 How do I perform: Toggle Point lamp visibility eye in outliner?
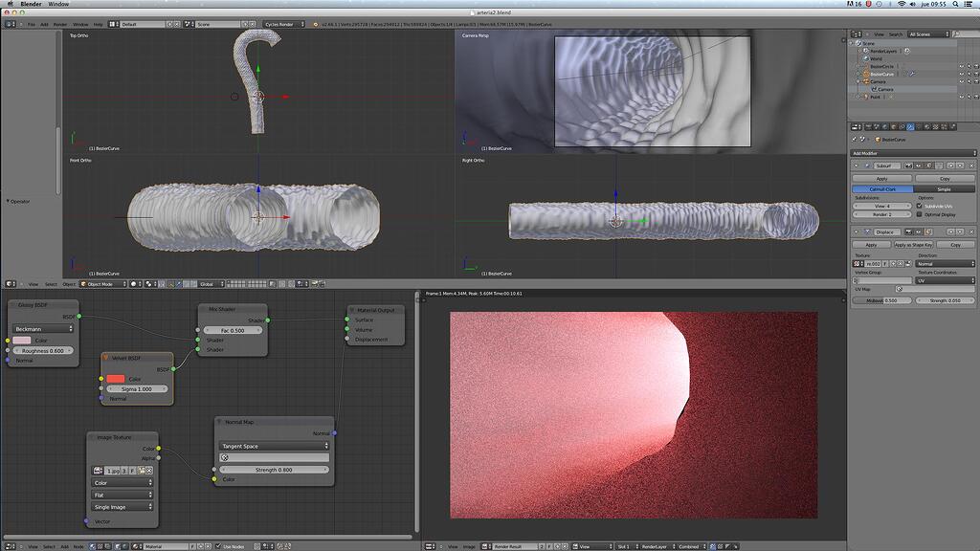pyautogui.click(x=961, y=97)
